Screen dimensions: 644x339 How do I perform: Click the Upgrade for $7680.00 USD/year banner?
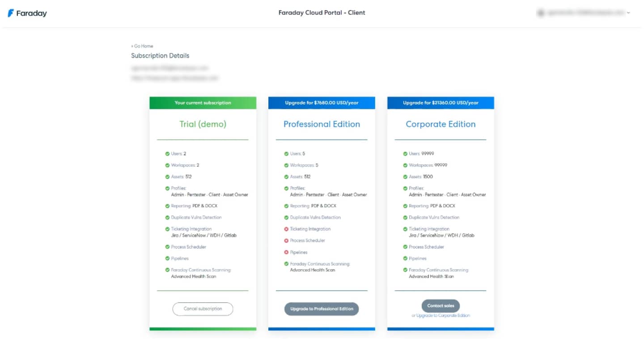point(322,103)
